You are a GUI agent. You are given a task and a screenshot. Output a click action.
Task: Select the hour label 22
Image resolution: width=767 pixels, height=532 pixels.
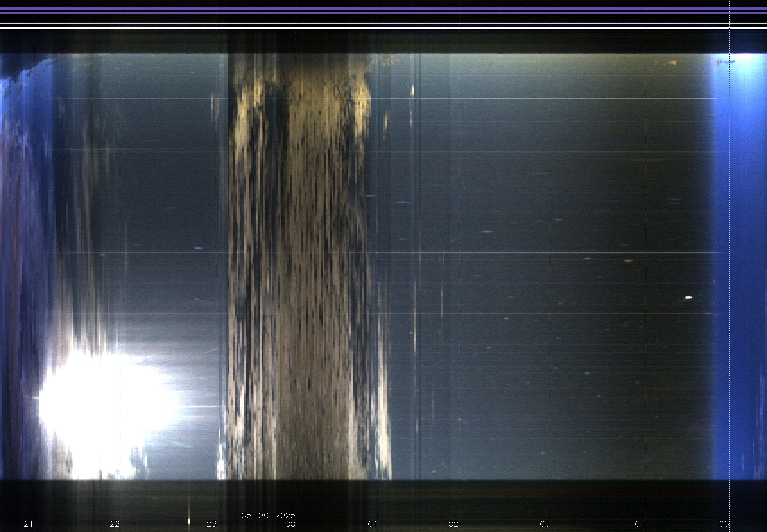(115, 524)
